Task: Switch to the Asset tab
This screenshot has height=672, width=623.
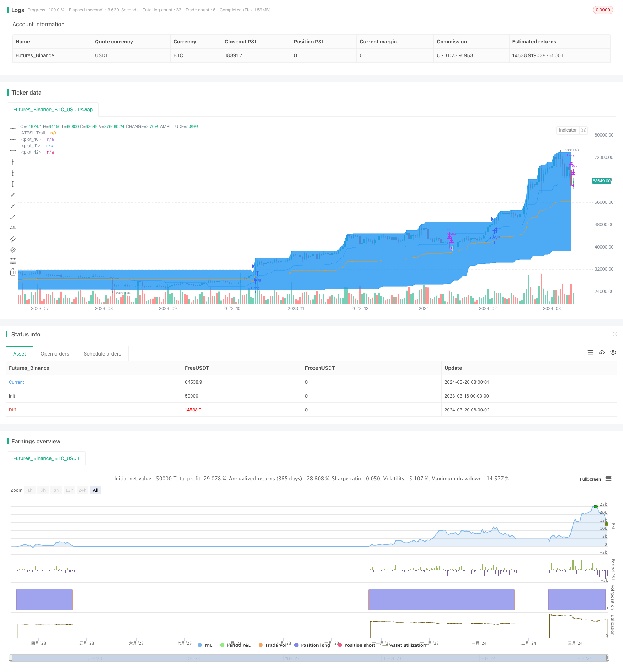Action: pos(20,354)
